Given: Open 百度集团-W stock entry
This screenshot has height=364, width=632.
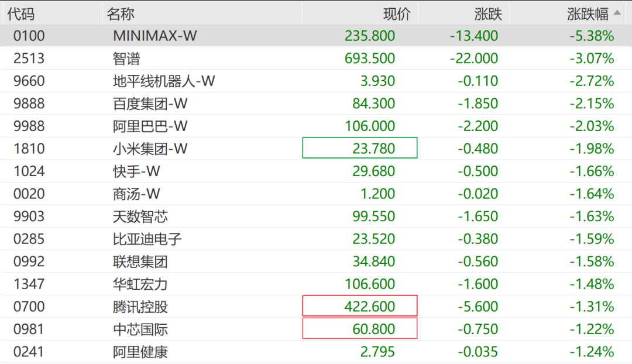Looking at the screenshot, I should [x=150, y=104].
